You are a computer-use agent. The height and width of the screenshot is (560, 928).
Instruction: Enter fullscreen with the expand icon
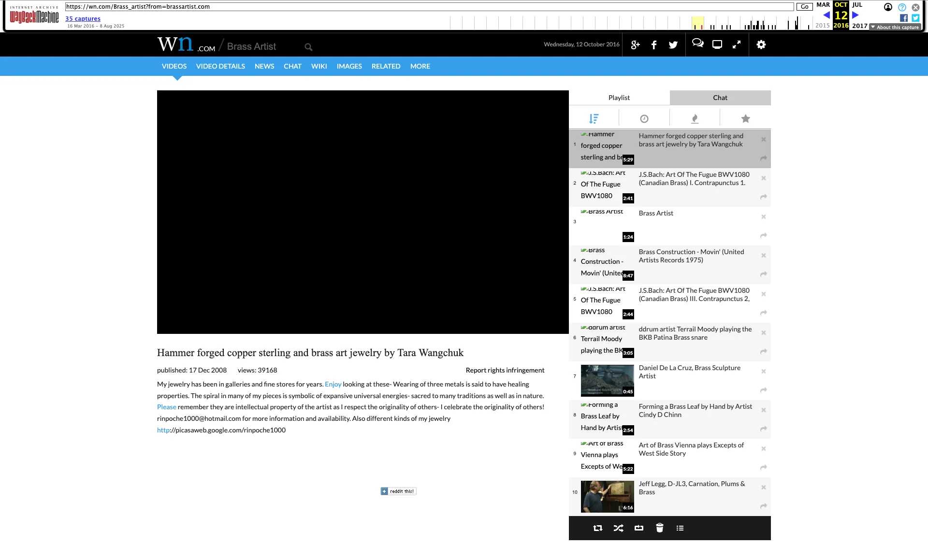(x=737, y=44)
